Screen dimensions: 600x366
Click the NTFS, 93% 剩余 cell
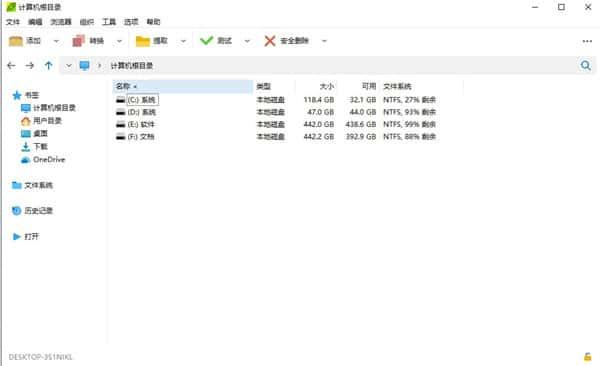409,112
